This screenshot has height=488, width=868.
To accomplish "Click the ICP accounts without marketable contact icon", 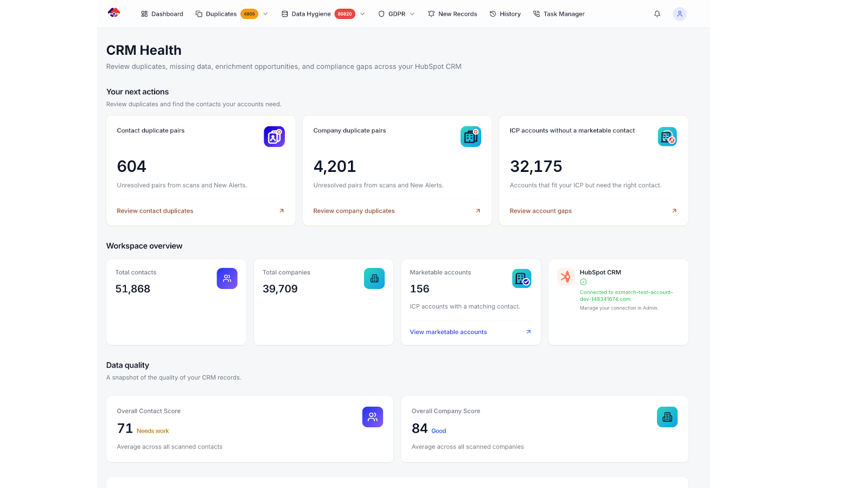I will (667, 137).
